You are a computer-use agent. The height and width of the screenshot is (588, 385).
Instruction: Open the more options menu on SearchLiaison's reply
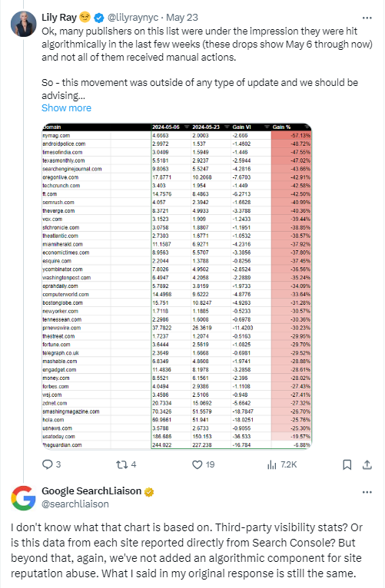[367, 492]
